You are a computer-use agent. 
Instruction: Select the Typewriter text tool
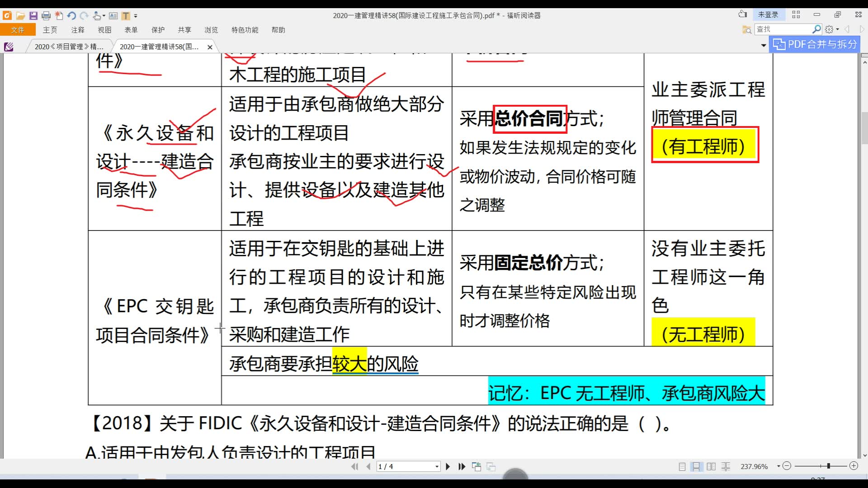pyautogui.click(x=126, y=15)
